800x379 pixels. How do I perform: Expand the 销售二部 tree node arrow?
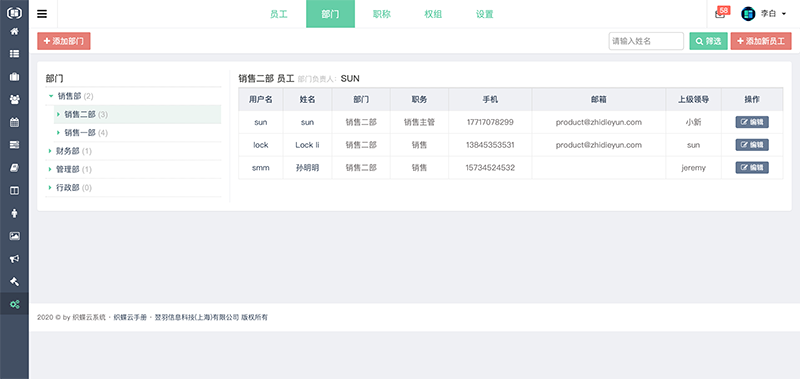tap(59, 114)
